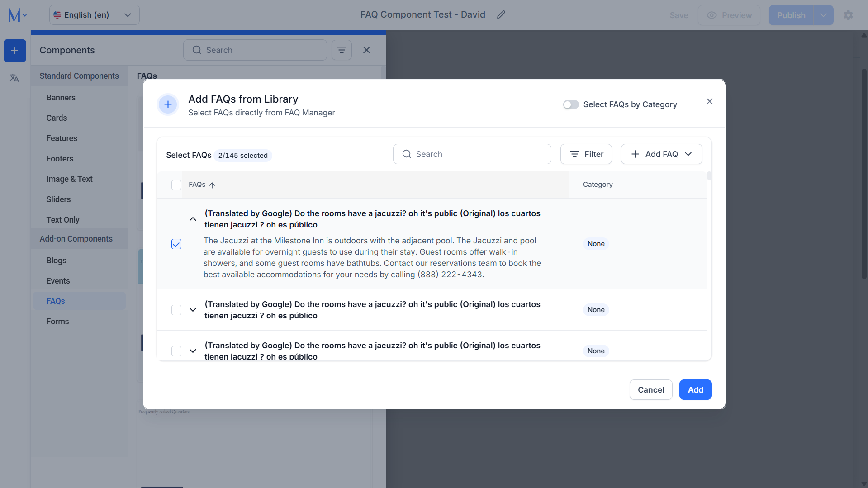Select Standard Components section

tap(79, 76)
